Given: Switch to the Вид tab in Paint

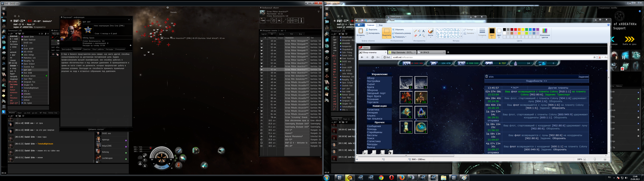Looking at the screenshot, I should [x=381, y=25].
